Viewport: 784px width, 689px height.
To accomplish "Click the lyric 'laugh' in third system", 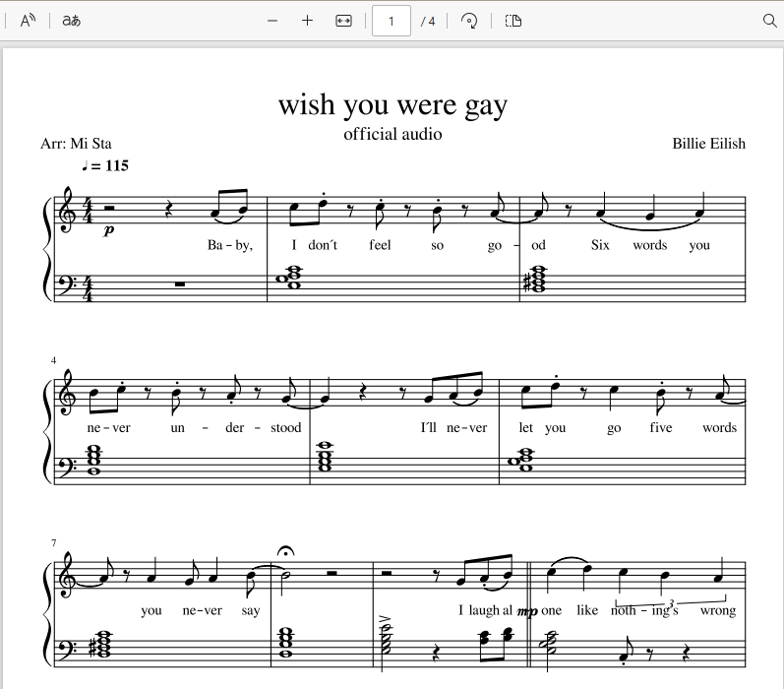I will pyautogui.click(x=484, y=610).
